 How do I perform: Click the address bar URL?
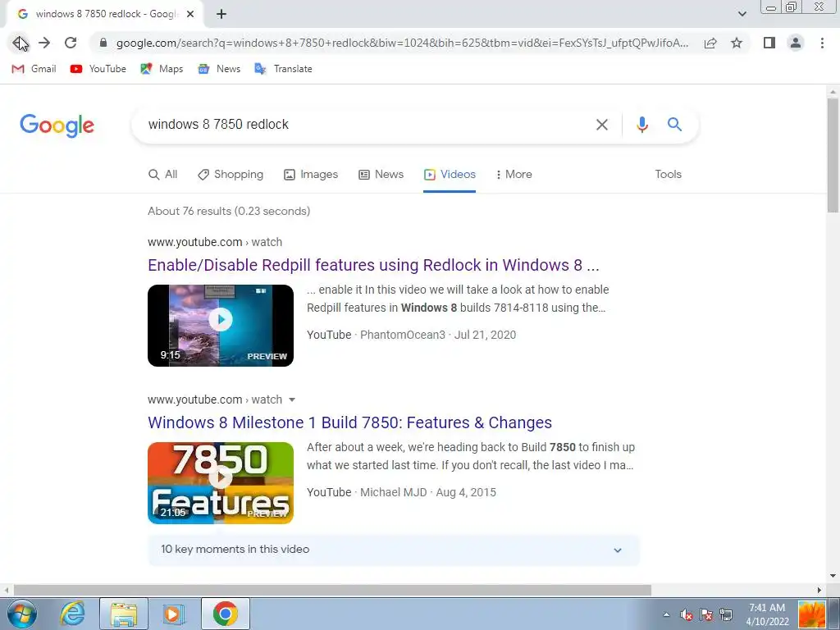click(402, 43)
